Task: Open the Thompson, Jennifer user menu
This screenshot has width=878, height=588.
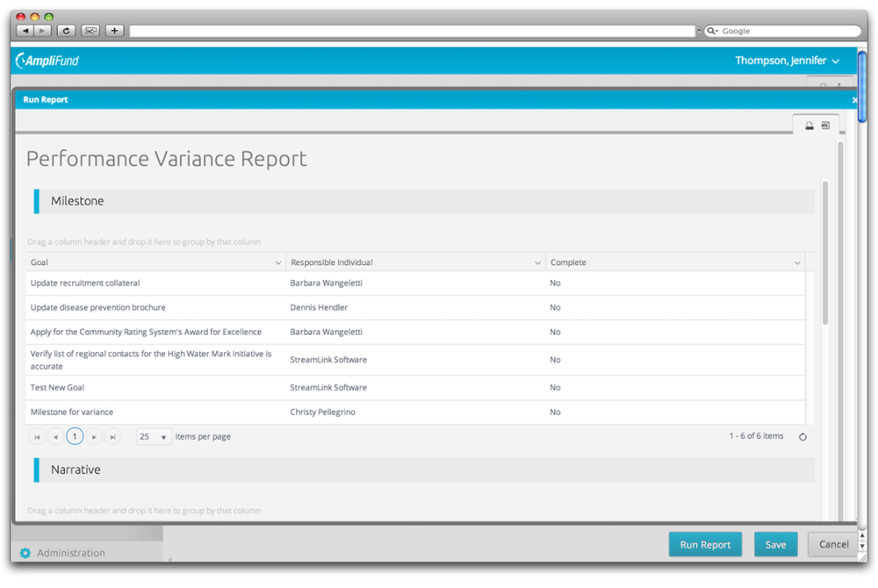Action: point(787,60)
